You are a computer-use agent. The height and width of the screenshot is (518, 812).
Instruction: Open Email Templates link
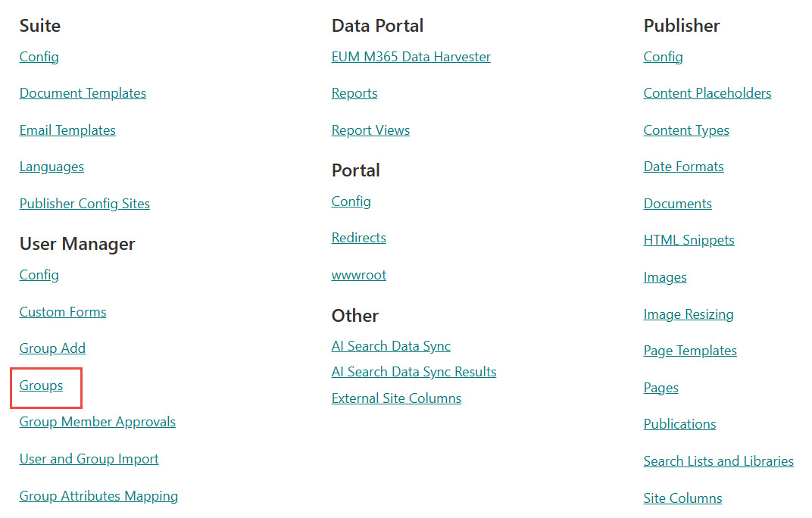67,130
